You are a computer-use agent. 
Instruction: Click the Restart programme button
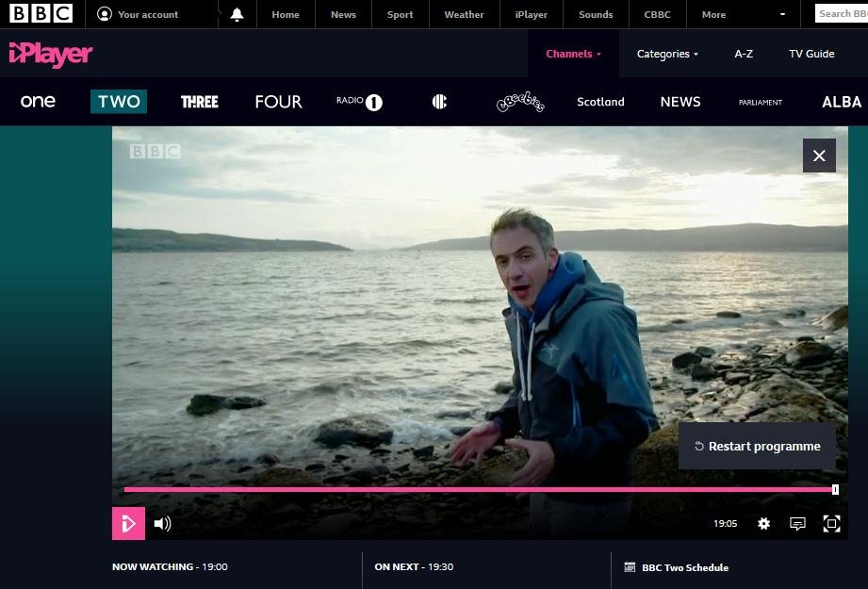(756, 447)
